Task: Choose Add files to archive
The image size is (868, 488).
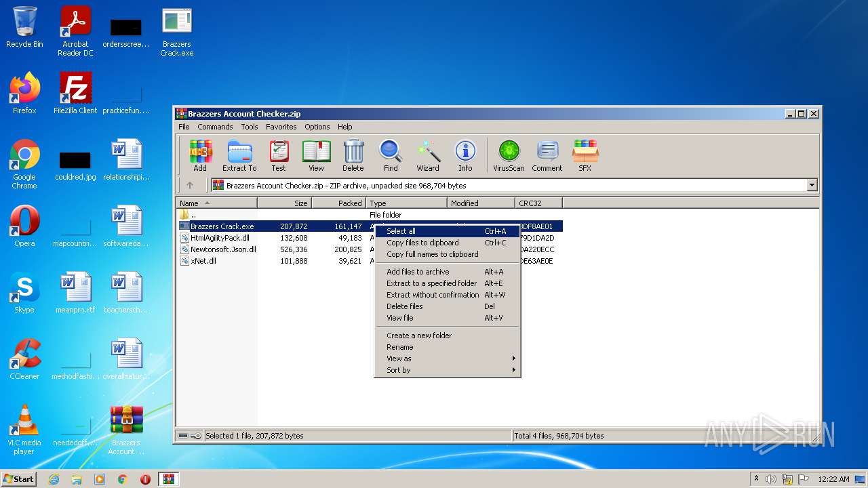Action: click(x=448, y=272)
